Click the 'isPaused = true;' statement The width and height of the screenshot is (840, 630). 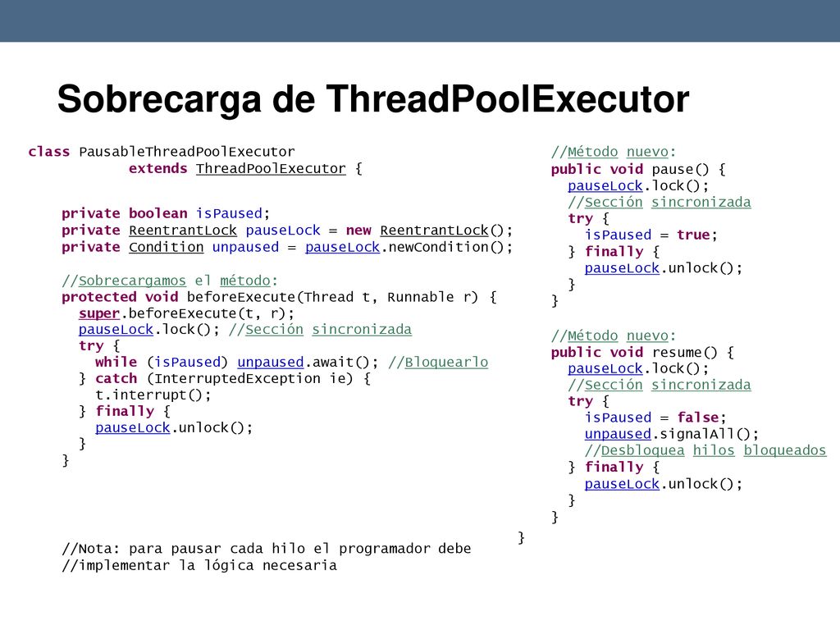click(651, 235)
